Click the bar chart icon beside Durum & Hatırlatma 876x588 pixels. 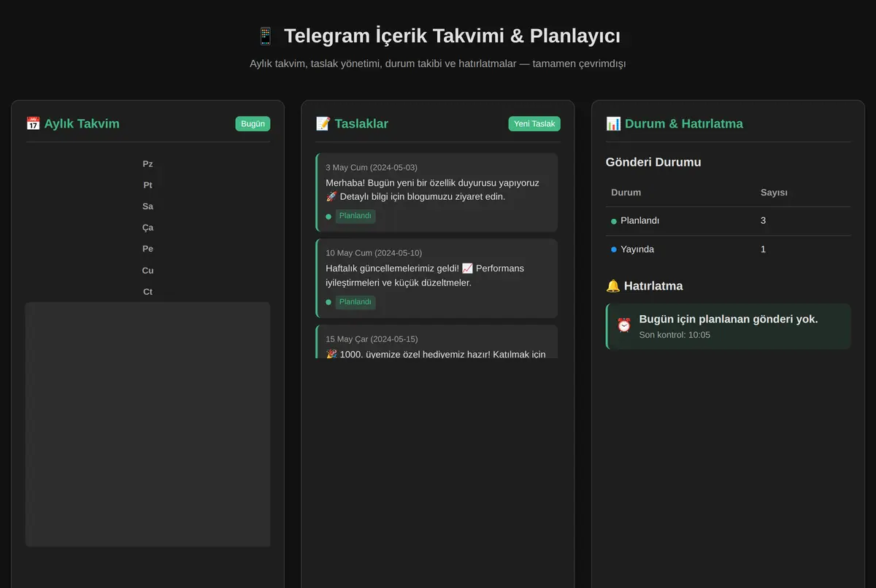tap(613, 123)
